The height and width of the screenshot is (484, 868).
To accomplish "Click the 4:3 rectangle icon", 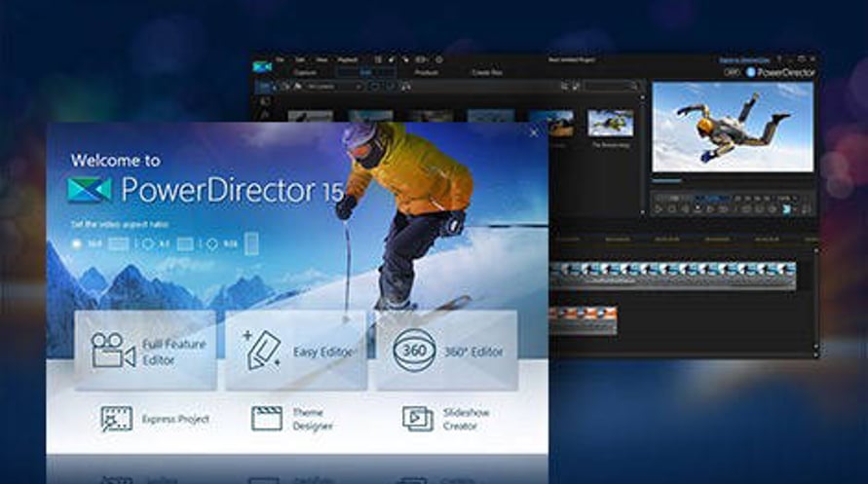I will click(185, 243).
